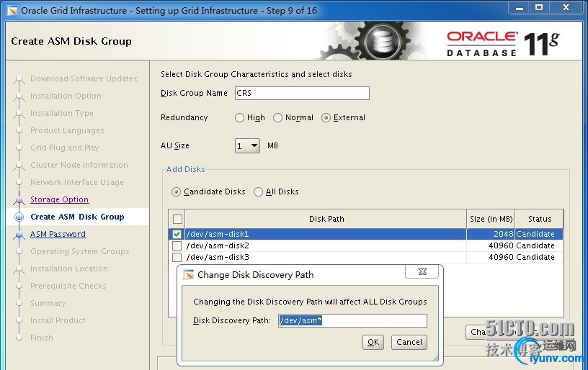Click the Disk Path column header

click(x=326, y=219)
